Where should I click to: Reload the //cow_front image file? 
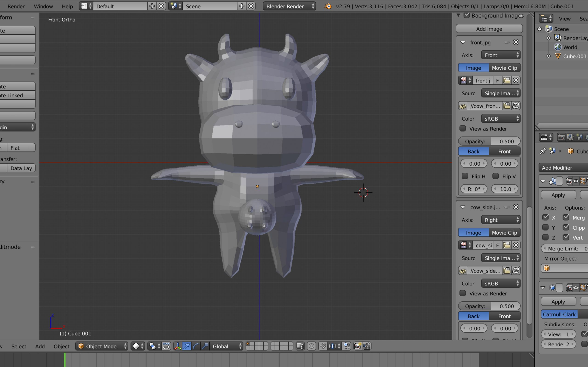516,106
